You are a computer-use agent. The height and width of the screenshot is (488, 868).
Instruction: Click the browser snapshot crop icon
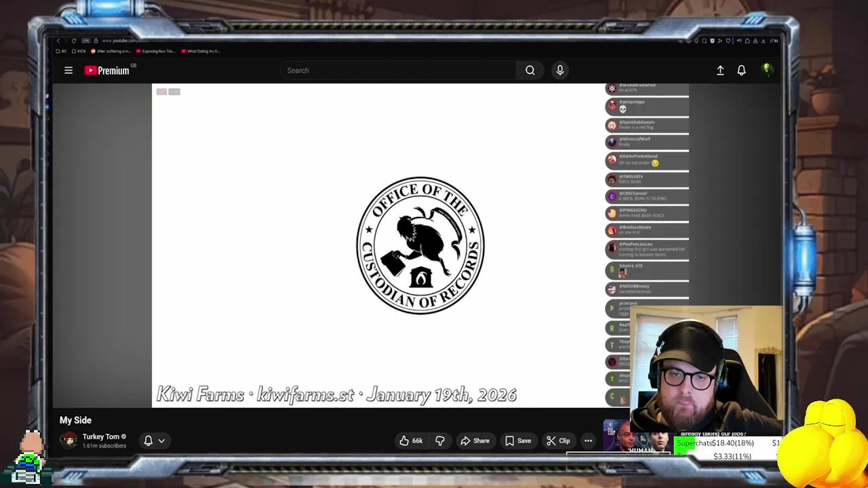point(704,41)
